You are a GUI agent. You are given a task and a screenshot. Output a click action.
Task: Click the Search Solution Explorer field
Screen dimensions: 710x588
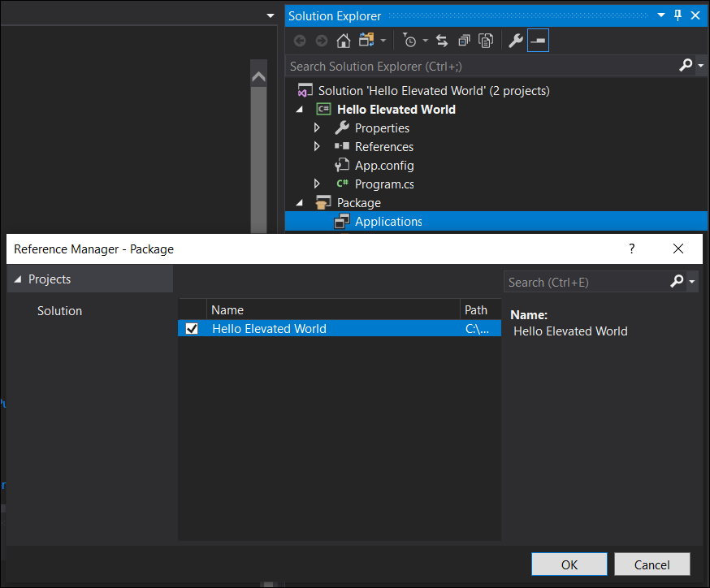point(482,67)
